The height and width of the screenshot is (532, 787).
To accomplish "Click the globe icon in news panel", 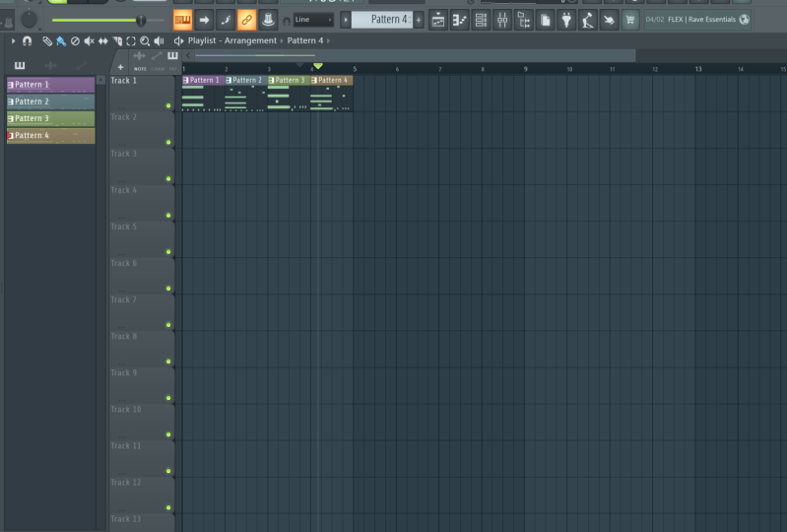I will (x=745, y=20).
